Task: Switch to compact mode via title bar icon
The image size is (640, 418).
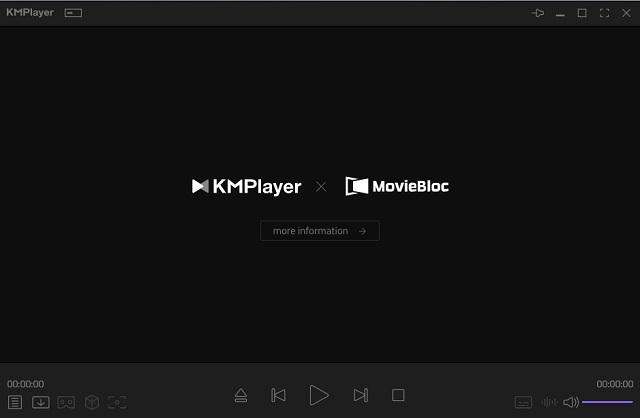Action: (74, 13)
